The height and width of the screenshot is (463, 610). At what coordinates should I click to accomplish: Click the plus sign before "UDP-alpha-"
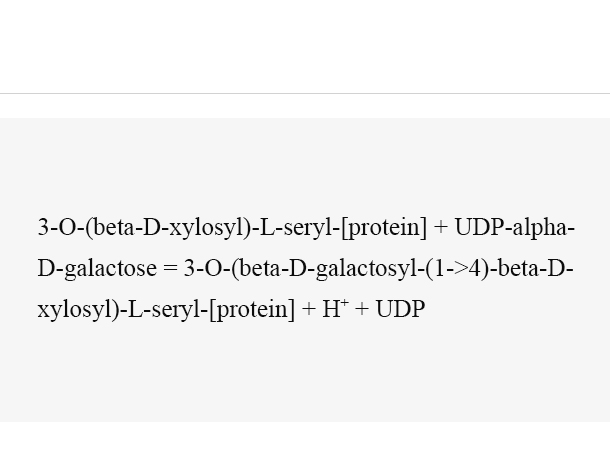click(441, 228)
